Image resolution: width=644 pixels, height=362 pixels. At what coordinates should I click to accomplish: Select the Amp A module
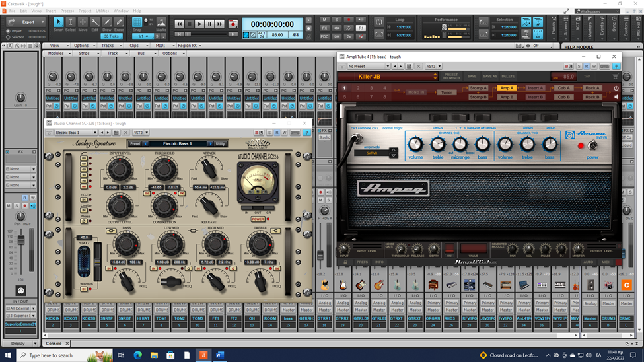click(507, 88)
